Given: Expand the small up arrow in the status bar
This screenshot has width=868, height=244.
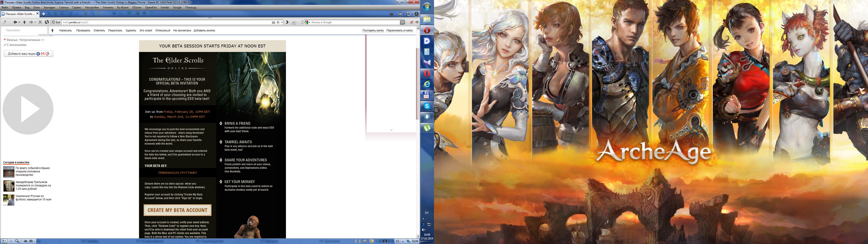Looking at the screenshot, I should [x=11, y=241].
